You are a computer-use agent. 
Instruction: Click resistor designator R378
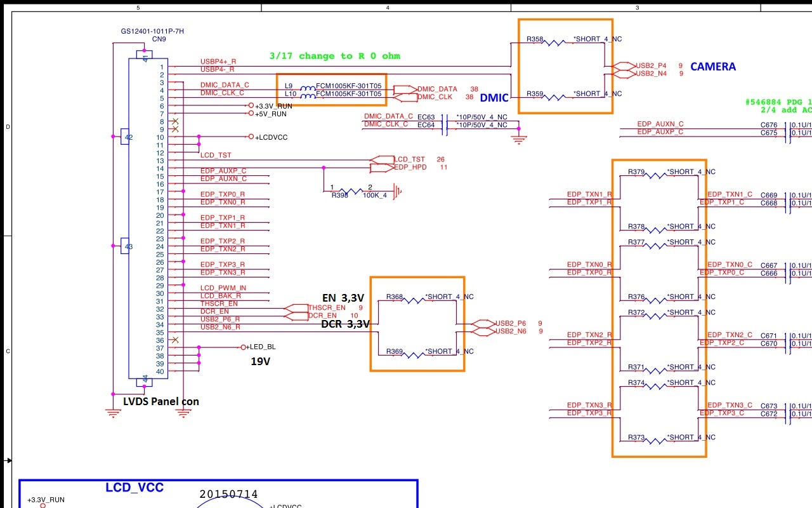(636, 227)
